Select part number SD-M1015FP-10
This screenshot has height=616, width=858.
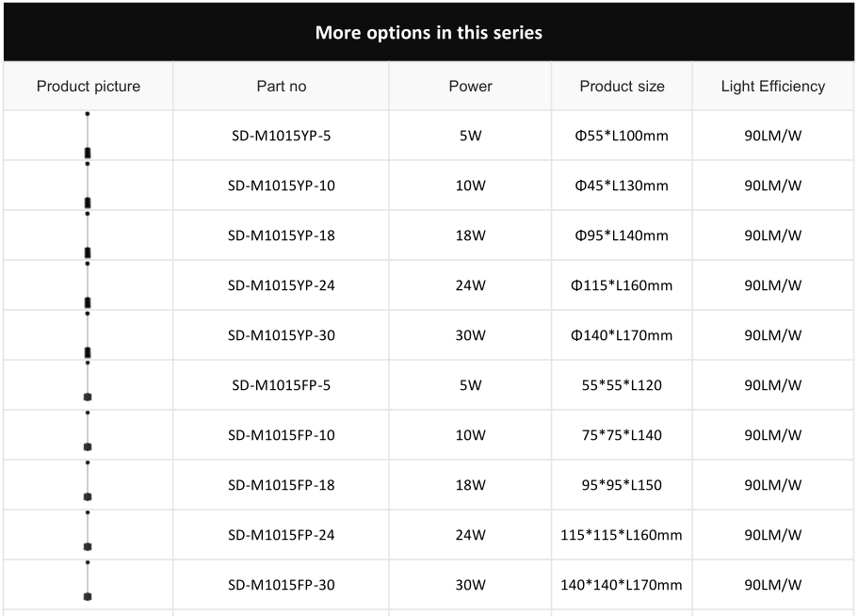point(282,435)
